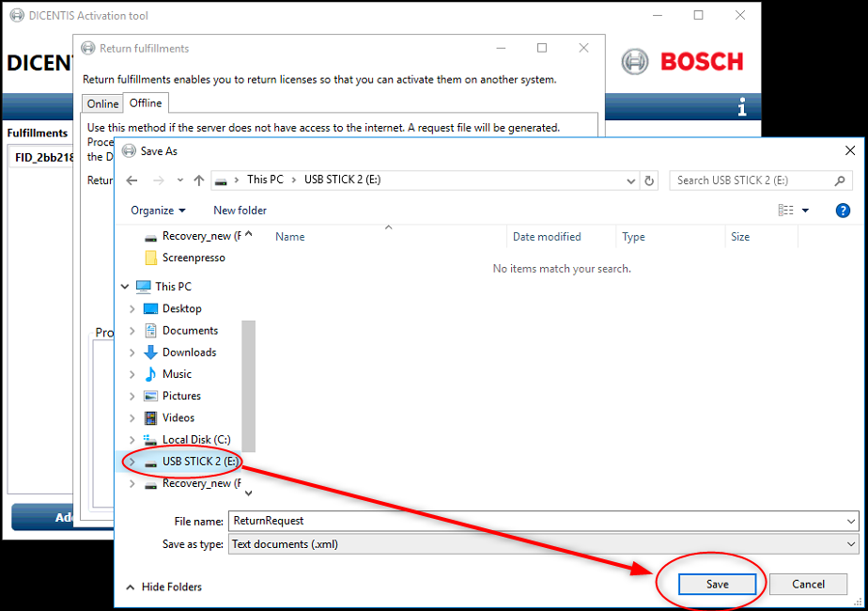868x611 pixels.
Task: Open the view options dropdown arrow
Action: click(805, 211)
